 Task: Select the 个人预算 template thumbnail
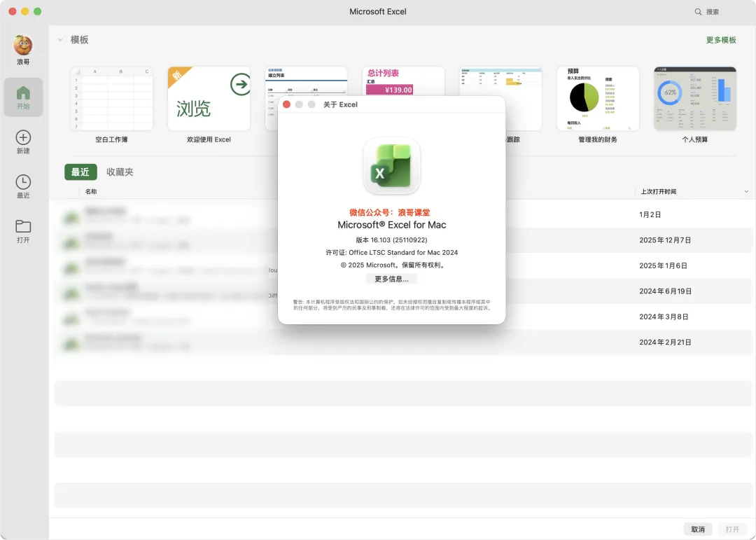click(x=695, y=99)
